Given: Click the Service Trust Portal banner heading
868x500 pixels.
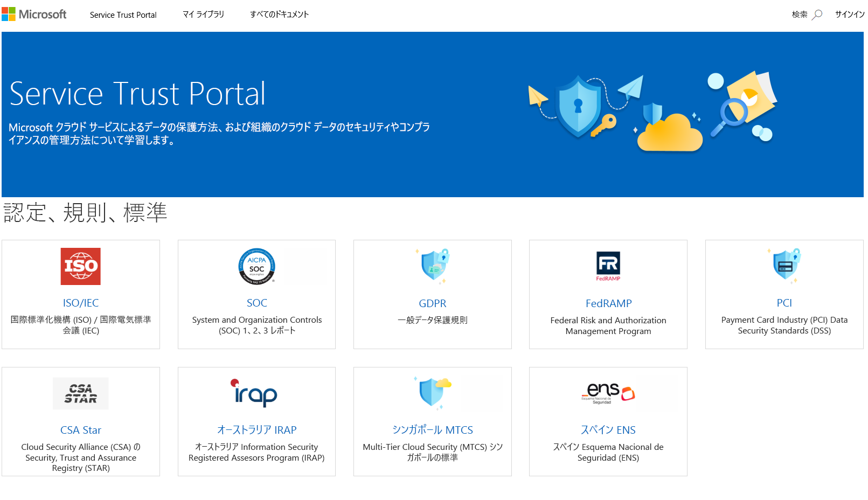Looking at the screenshot, I should coord(138,94).
